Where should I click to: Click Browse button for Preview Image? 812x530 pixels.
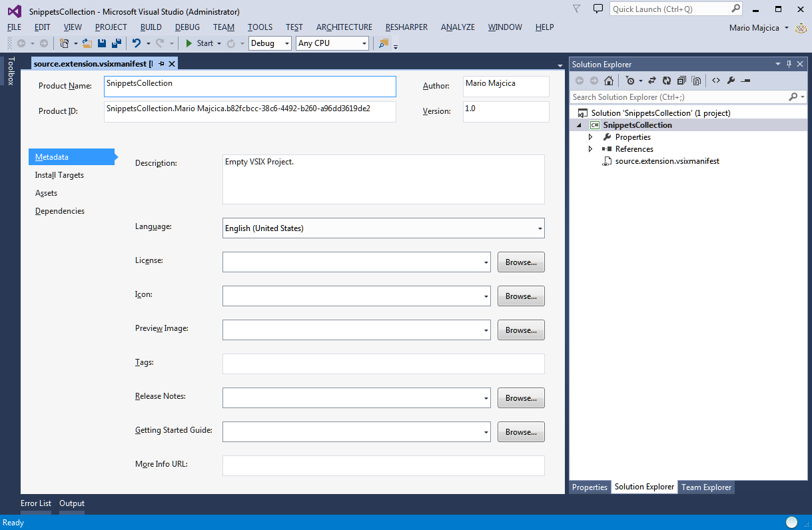click(x=521, y=330)
